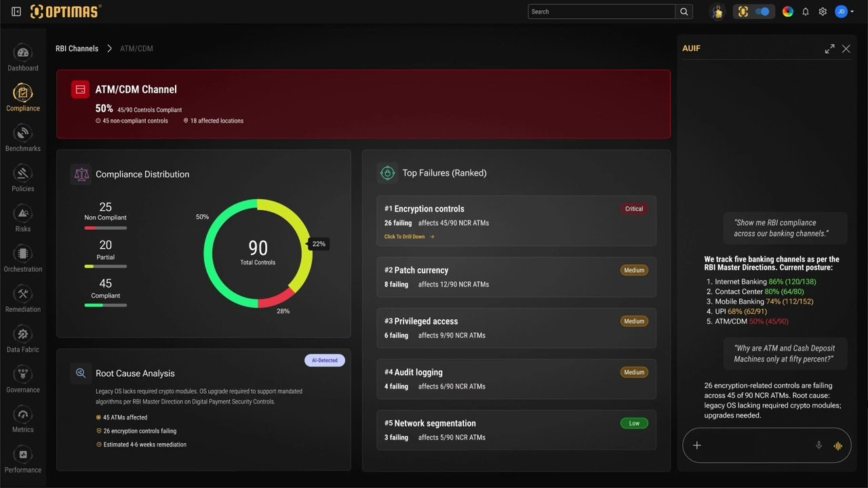Click 'UPI 68% (62/91)' in chat
The image size is (868, 488).
(741, 312)
